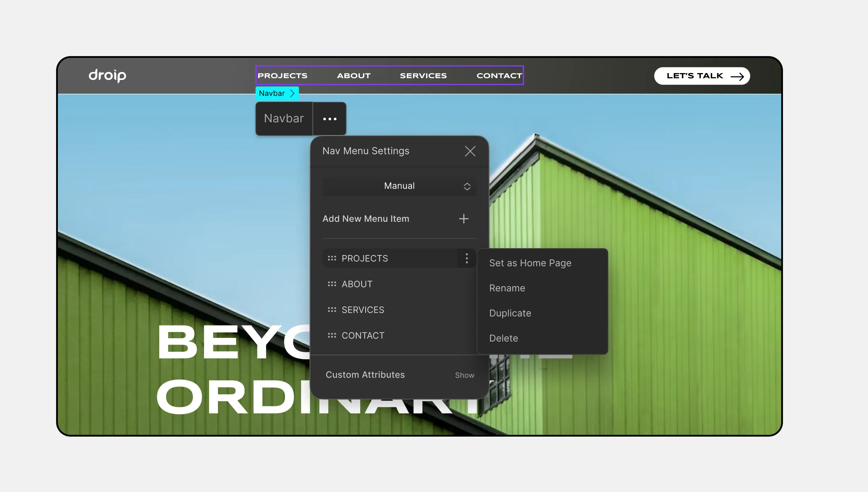Expand Custom Attributes section
This screenshot has width=868, height=492.
[x=464, y=374]
